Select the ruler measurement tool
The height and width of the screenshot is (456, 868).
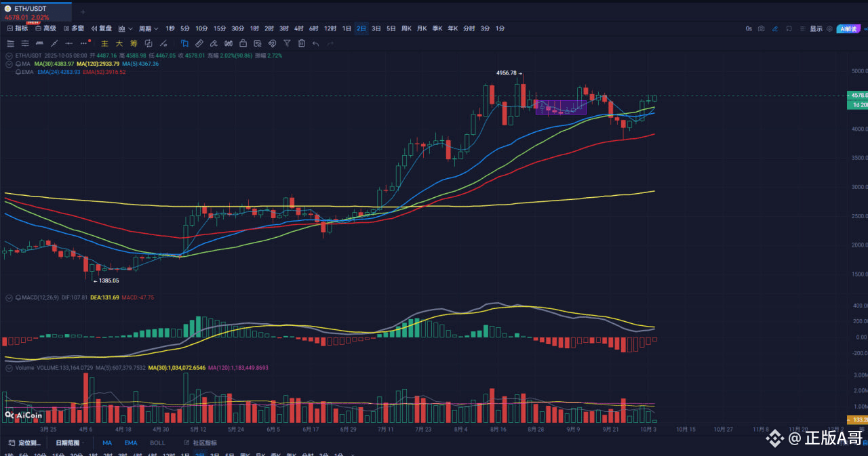pos(199,43)
